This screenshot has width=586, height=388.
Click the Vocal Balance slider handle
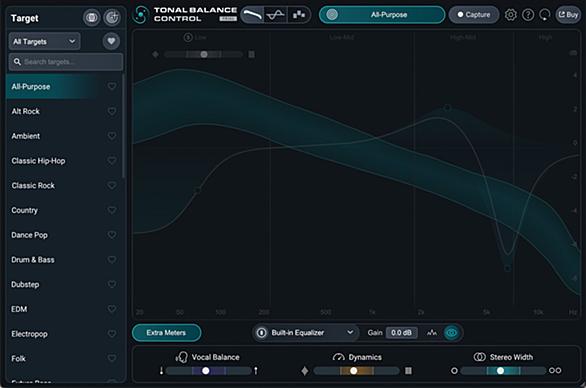click(x=206, y=371)
